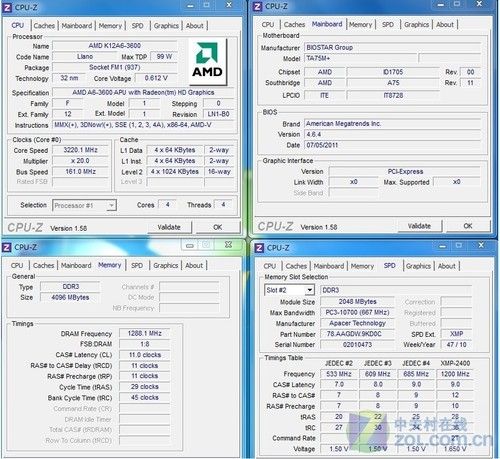500x459 pixels.
Task: Open Graphics tab in top-left CPU window
Action: point(166,26)
